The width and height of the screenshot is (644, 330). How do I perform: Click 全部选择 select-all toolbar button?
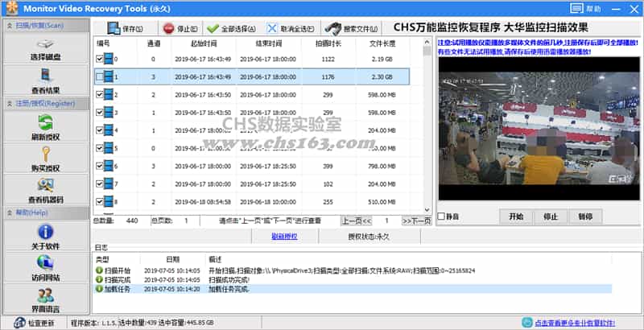(x=231, y=29)
